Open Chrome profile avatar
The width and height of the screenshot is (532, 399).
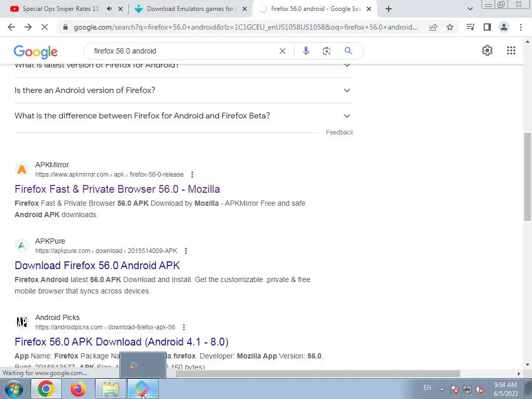[x=504, y=27]
